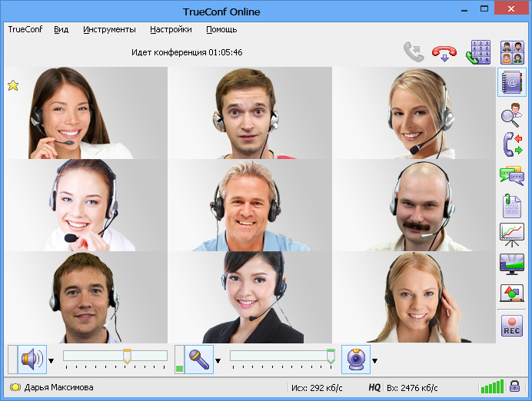Click the green signal strength bars

pyautogui.click(x=492, y=386)
